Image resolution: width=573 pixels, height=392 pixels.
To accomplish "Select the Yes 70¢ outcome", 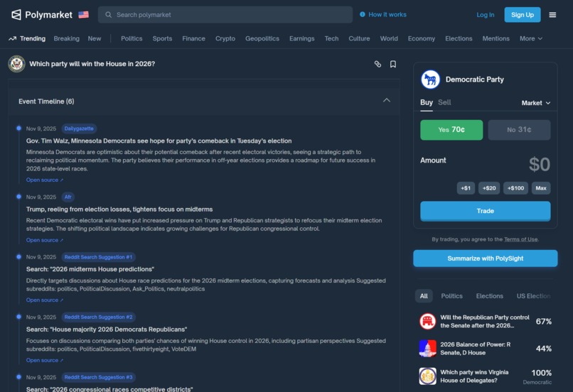I will point(451,130).
